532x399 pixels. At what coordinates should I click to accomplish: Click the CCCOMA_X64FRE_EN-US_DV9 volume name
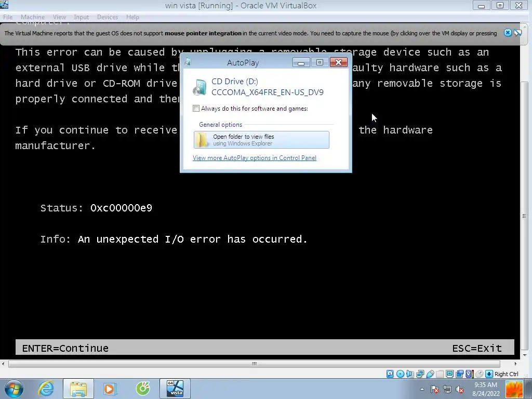click(x=268, y=92)
